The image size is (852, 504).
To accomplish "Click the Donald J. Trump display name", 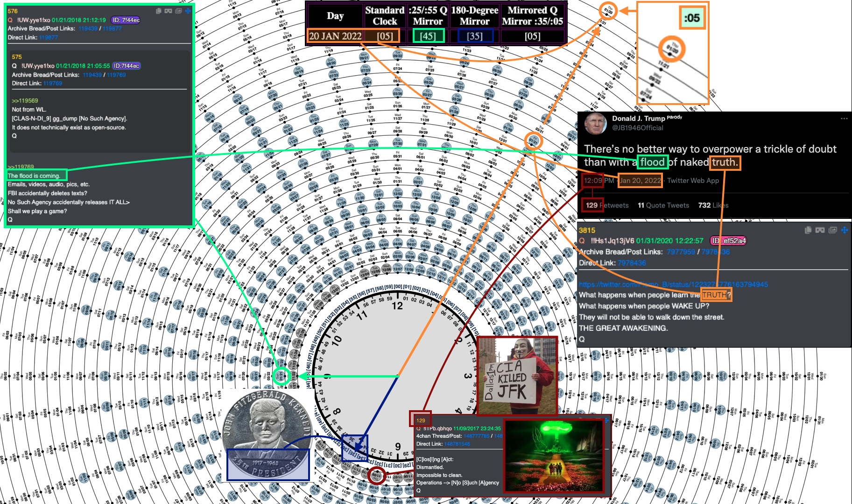I will pos(638,119).
